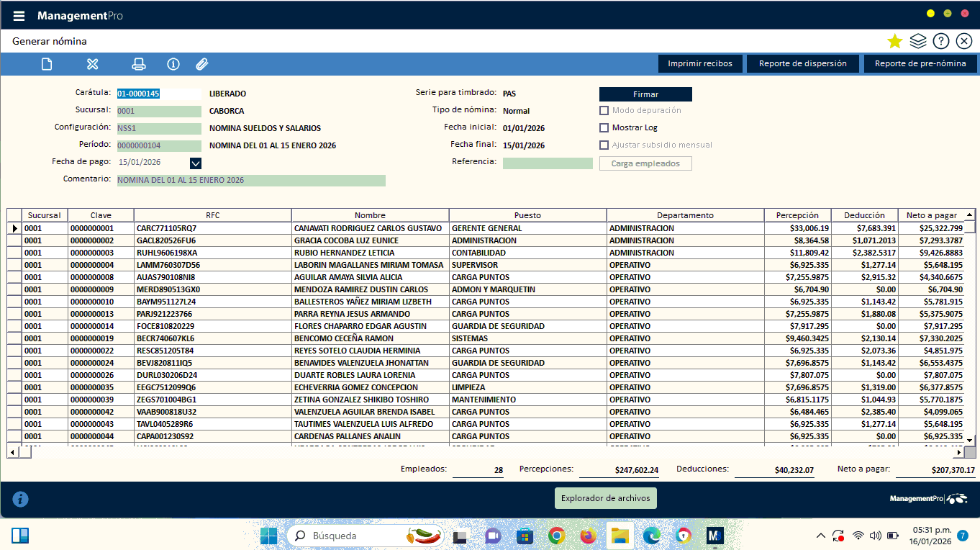This screenshot has width=980, height=550.
Task: Click the cancel X toolbar icon
Action: click(92, 64)
